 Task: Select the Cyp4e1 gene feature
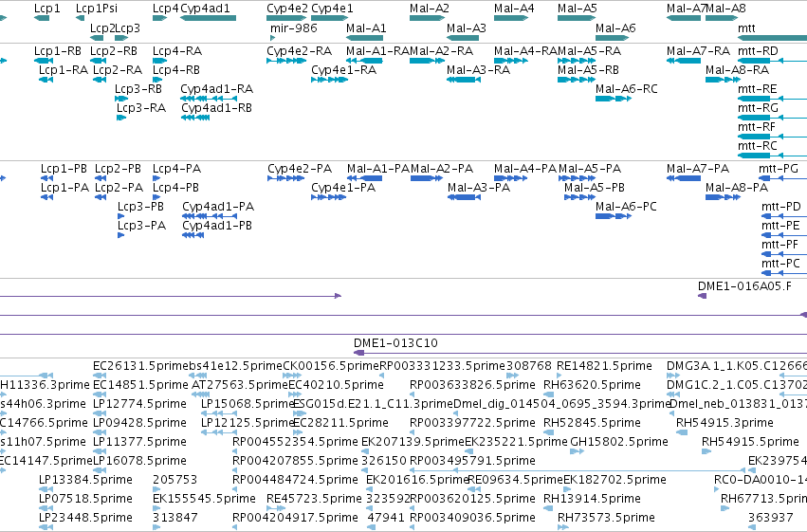(x=330, y=18)
